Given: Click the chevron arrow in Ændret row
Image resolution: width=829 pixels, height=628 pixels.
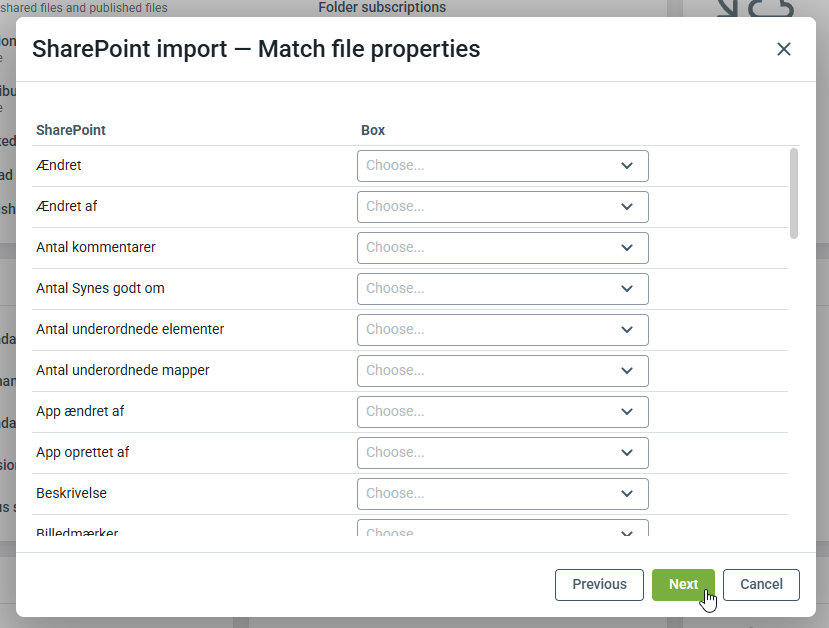Looking at the screenshot, I should click(x=627, y=166).
